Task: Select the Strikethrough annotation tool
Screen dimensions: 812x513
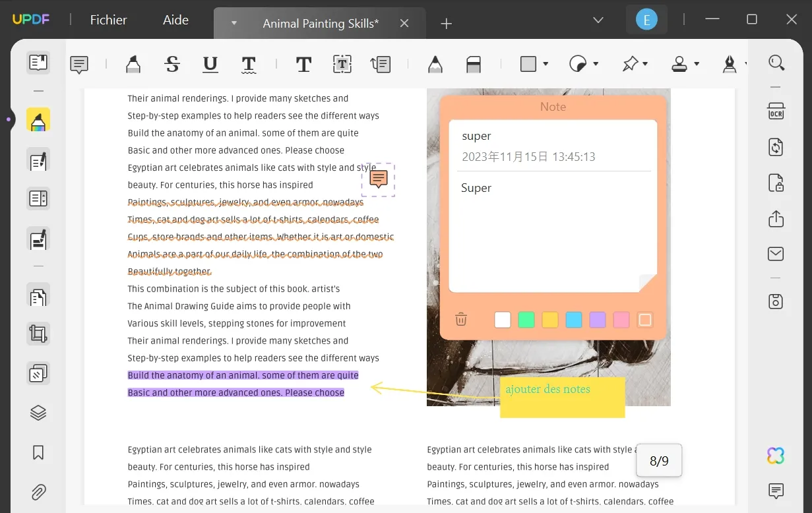Action: pyautogui.click(x=172, y=64)
